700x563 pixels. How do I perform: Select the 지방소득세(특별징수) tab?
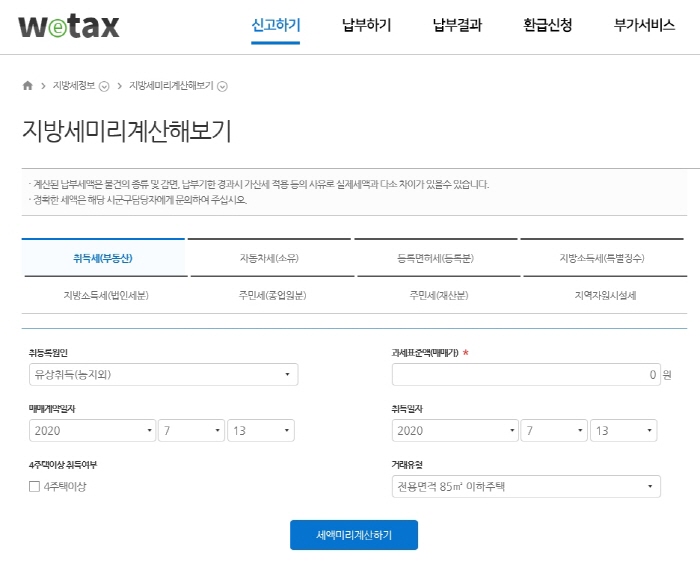pos(602,258)
